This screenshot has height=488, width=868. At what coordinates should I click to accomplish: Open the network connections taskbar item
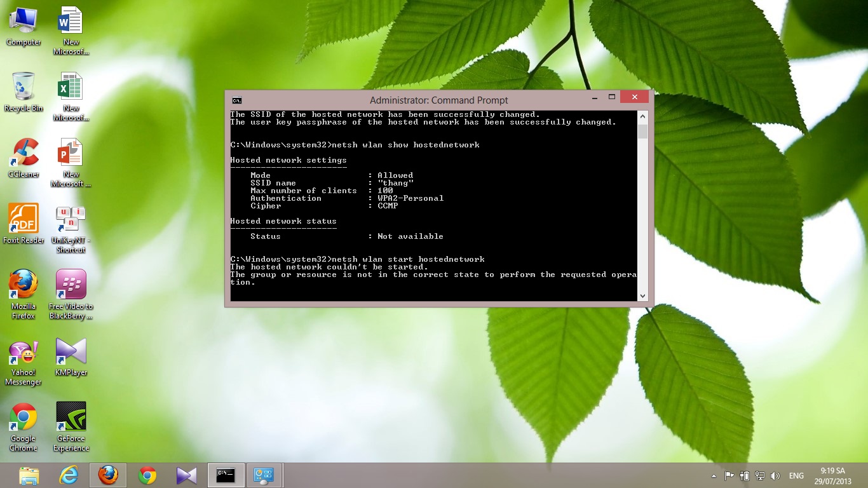point(264,475)
